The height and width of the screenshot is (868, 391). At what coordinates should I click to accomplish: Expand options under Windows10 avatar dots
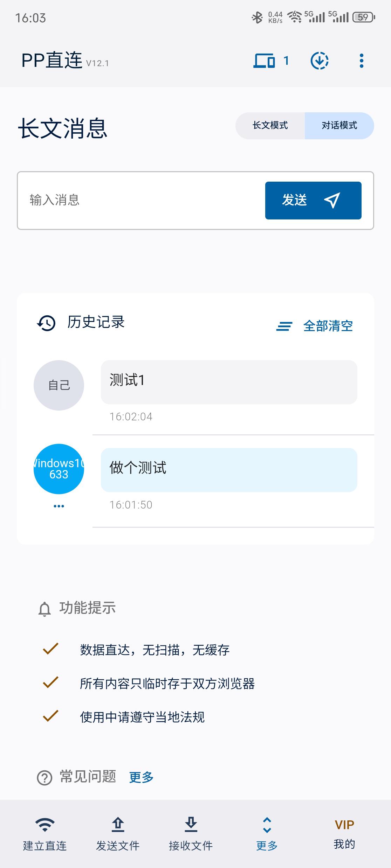tap(59, 506)
